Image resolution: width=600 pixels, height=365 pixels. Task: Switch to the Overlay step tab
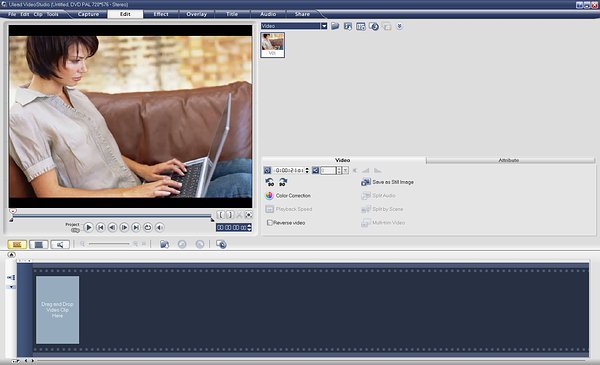(x=197, y=14)
